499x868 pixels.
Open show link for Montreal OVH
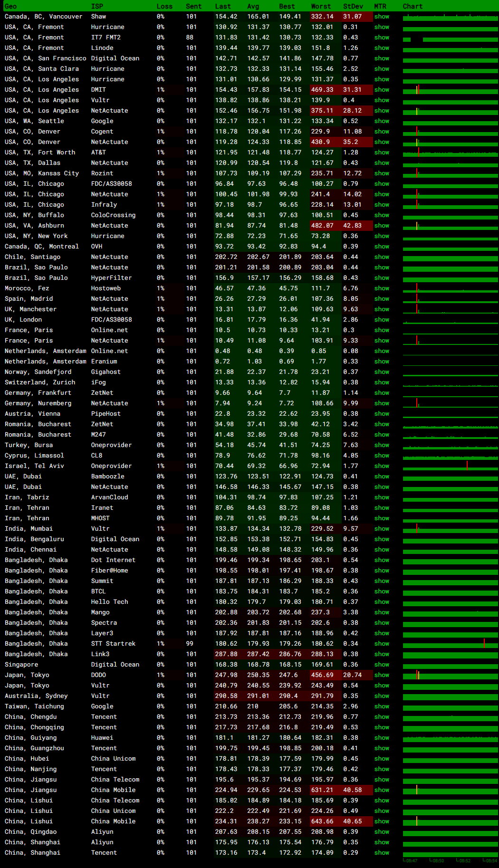coord(381,247)
